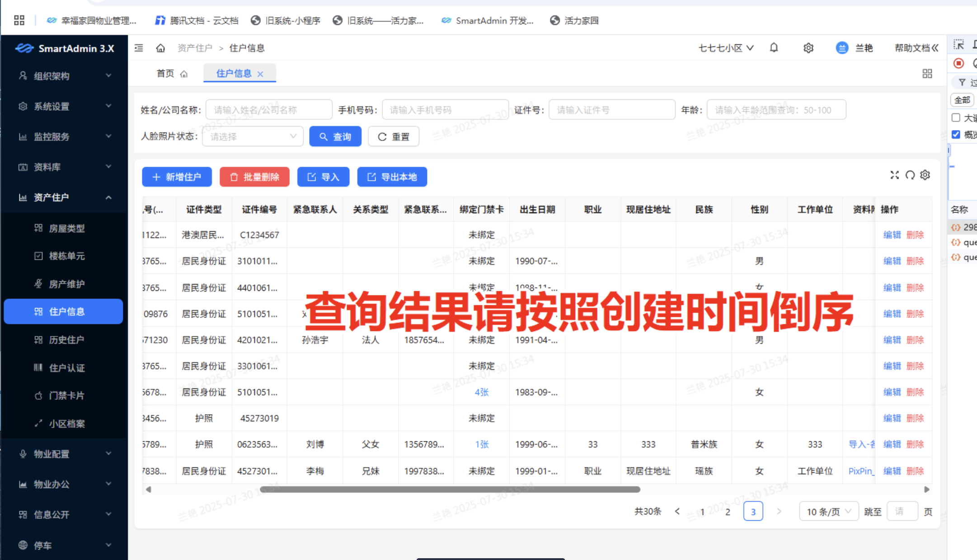This screenshot has width=977, height=560.
Task: Expand the 物业配置 sidebar menu
Action: tap(63, 454)
